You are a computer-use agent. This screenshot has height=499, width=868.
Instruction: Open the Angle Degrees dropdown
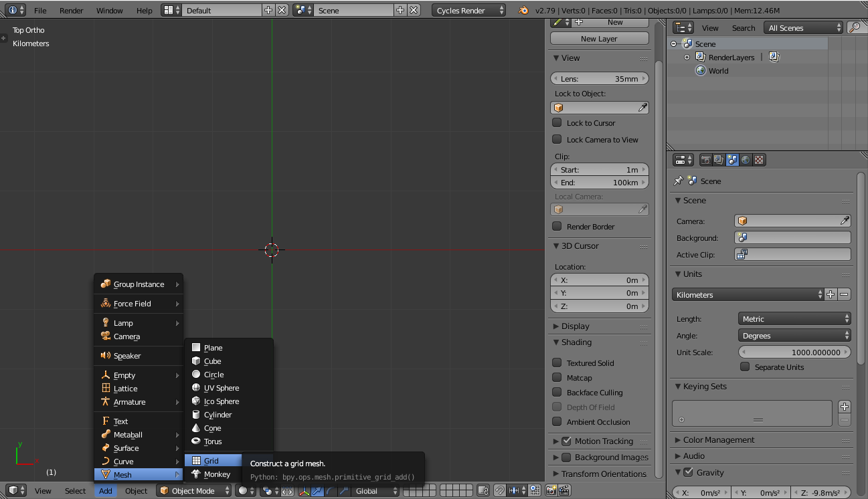coord(794,335)
